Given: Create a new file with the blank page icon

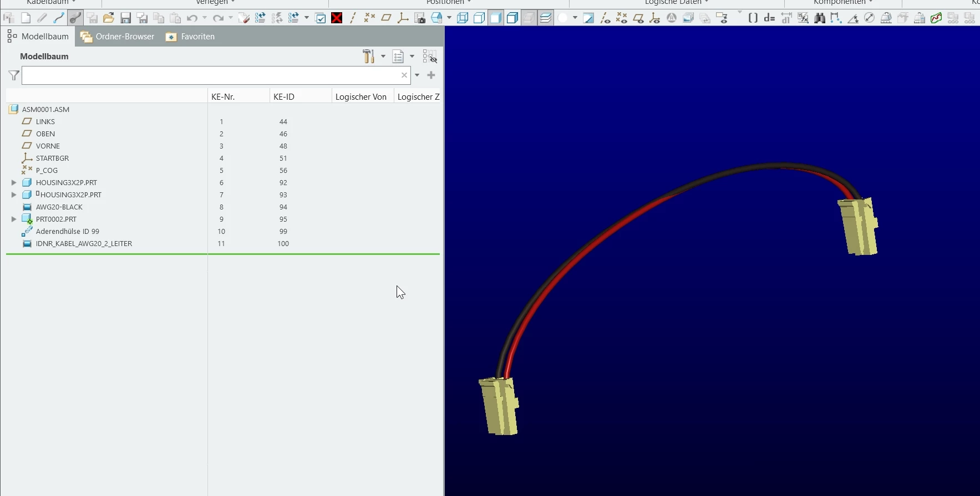Looking at the screenshot, I should pyautogui.click(x=26, y=18).
